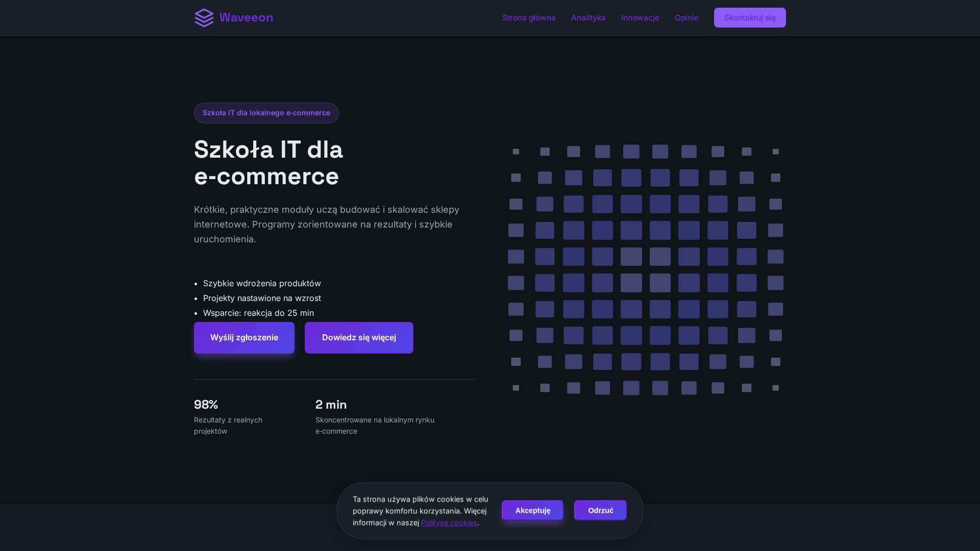This screenshot has width=980, height=551.
Task: Open the Opinie navigation link
Action: pyautogui.click(x=687, y=18)
